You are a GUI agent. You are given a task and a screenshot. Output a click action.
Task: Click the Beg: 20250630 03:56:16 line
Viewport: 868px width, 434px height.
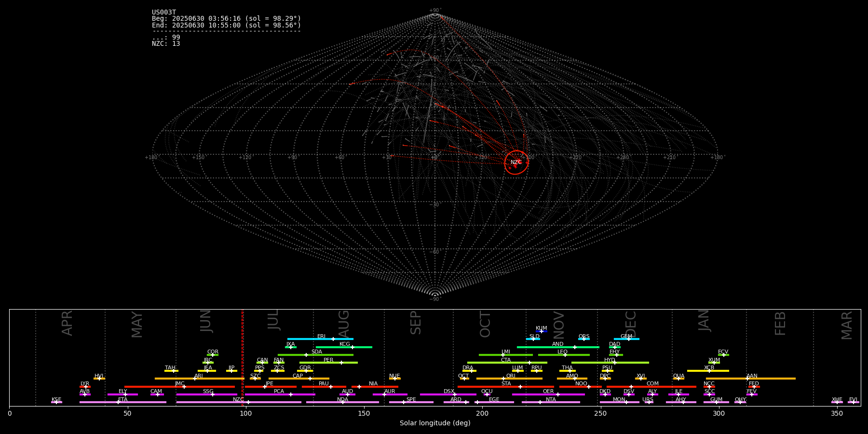(x=226, y=19)
